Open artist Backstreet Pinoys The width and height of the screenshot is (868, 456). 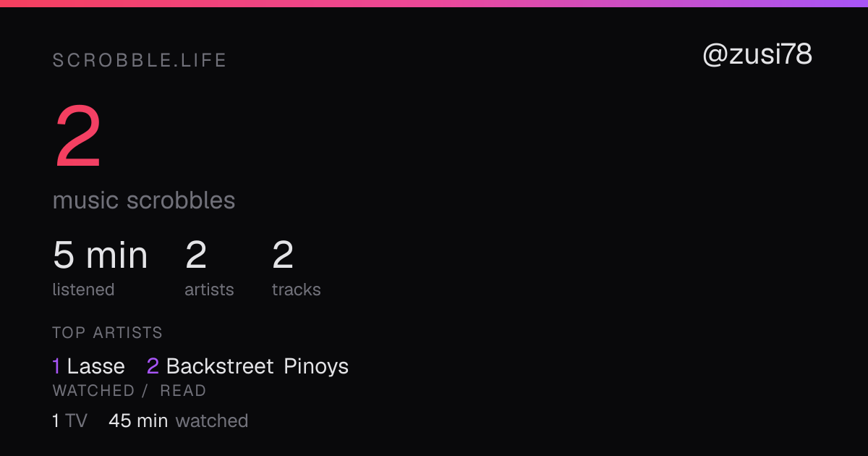(258, 366)
